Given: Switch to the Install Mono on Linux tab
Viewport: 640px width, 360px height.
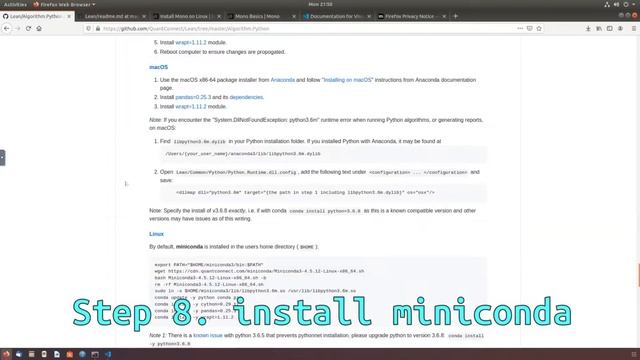Looking at the screenshot, I should pos(187,16).
